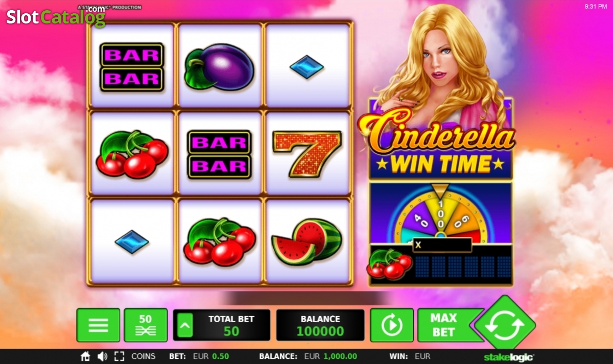Open the hamburger menu button

click(98, 325)
